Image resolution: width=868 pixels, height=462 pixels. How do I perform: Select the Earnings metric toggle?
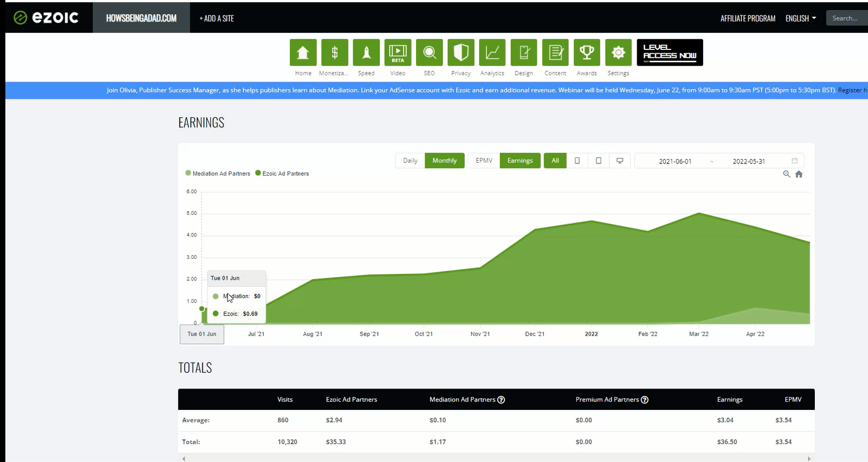coord(520,161)
